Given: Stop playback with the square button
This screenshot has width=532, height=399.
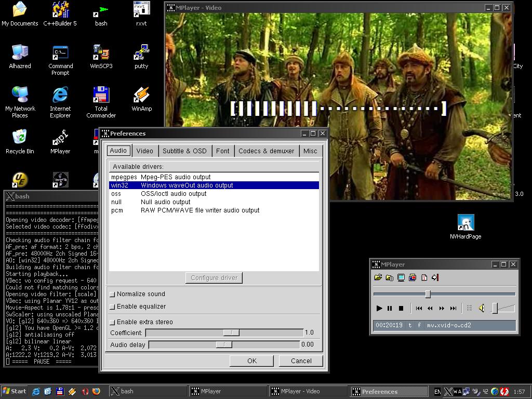Looking at the screenshot, I should coord(401,308).
